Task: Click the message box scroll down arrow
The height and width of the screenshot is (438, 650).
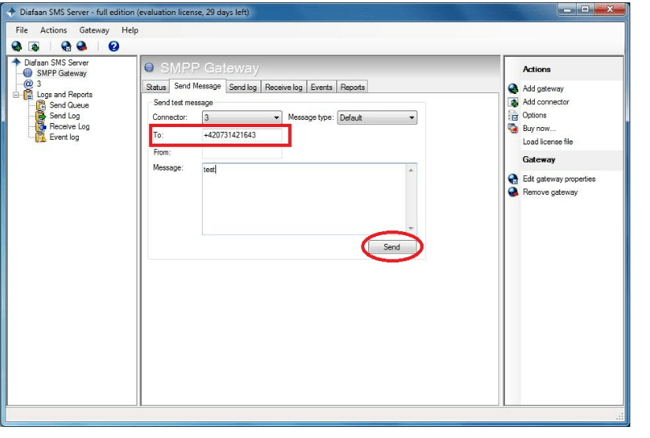Action: coord(411,228)
